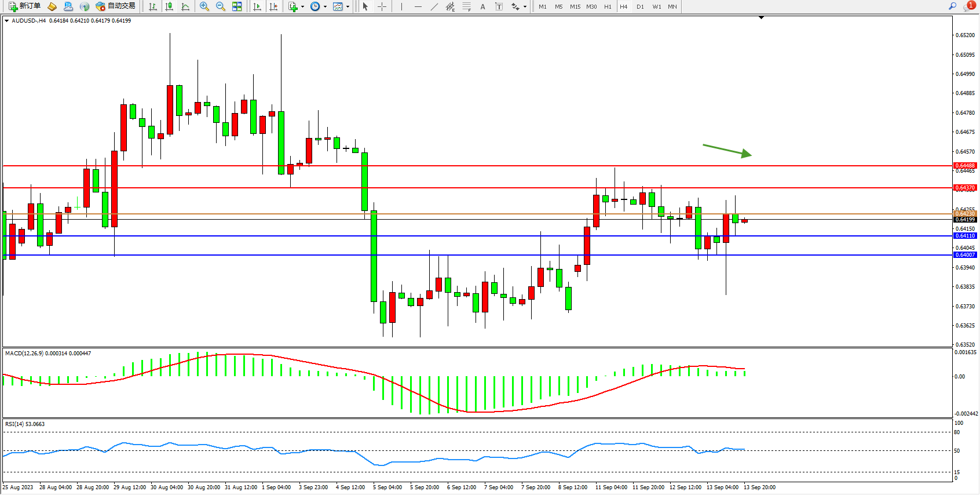This screenshot has width=980, height=495.
Task: Toggle the AutoTrading (自动交易) button
Action: click(116, 6)
